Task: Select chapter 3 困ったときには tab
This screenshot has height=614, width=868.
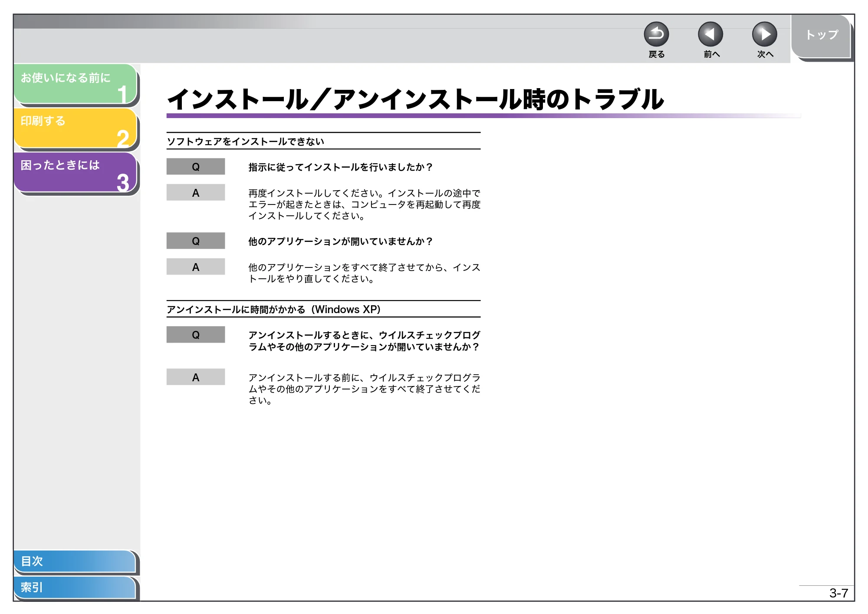Action: [x=76, y=172]
